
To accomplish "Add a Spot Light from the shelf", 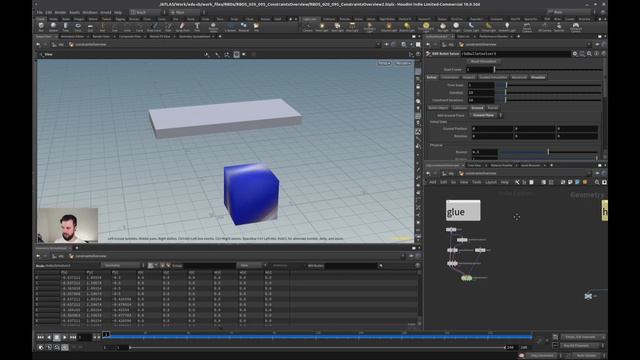I will point(337,27).
